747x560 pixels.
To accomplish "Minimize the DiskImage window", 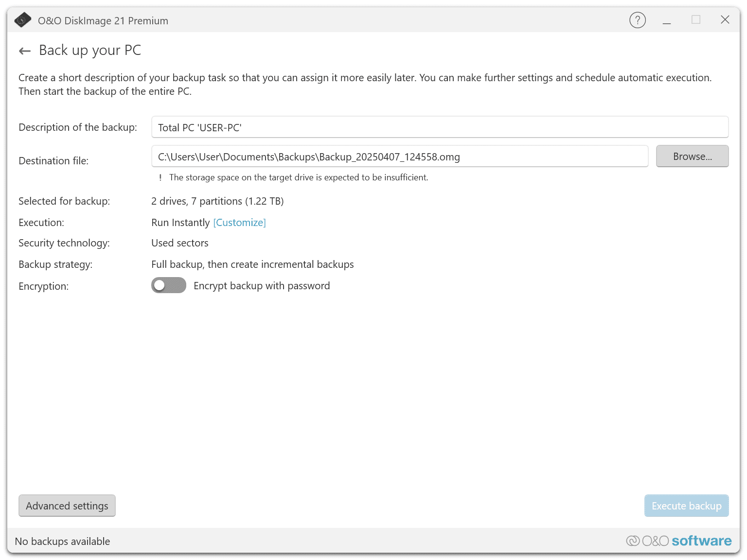I will [667, 20].
